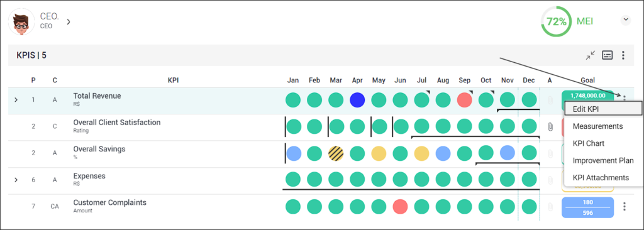Click the red June circle for Customer Complaints

pyautogui.click(x=400, y=207)
